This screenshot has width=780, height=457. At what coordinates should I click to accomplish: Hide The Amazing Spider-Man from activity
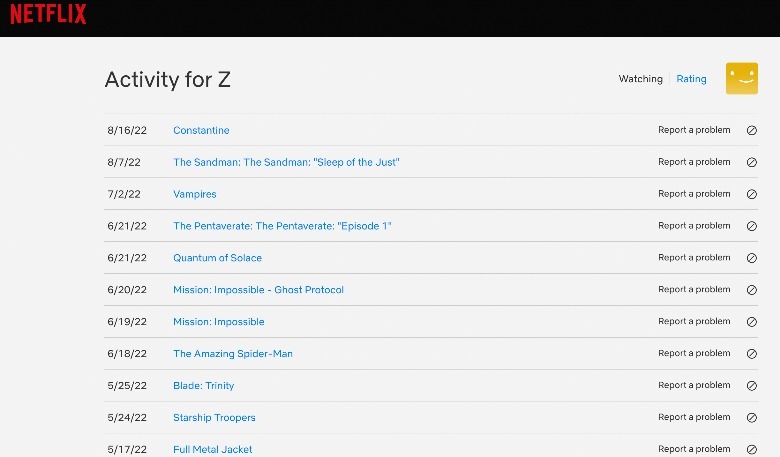(x=752, y=354)
